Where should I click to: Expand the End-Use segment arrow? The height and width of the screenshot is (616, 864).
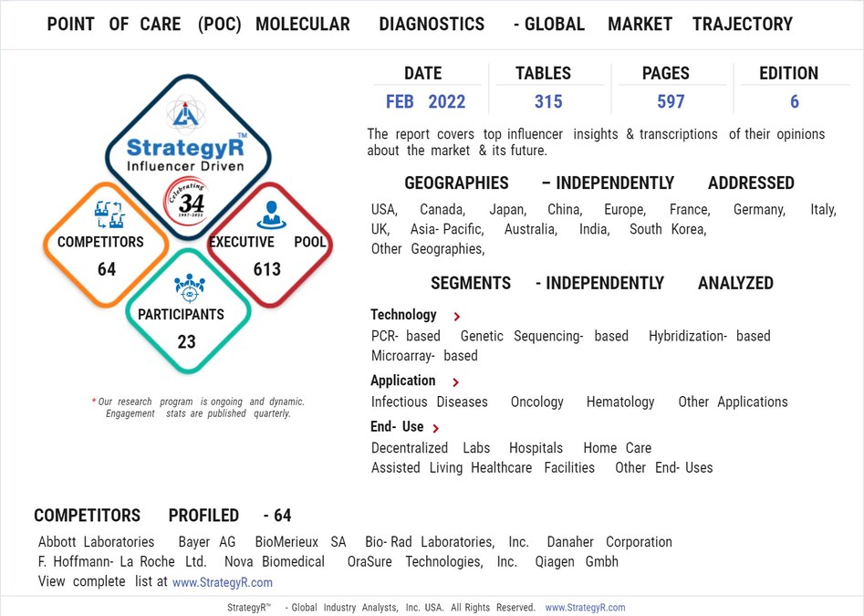point(436,428)
